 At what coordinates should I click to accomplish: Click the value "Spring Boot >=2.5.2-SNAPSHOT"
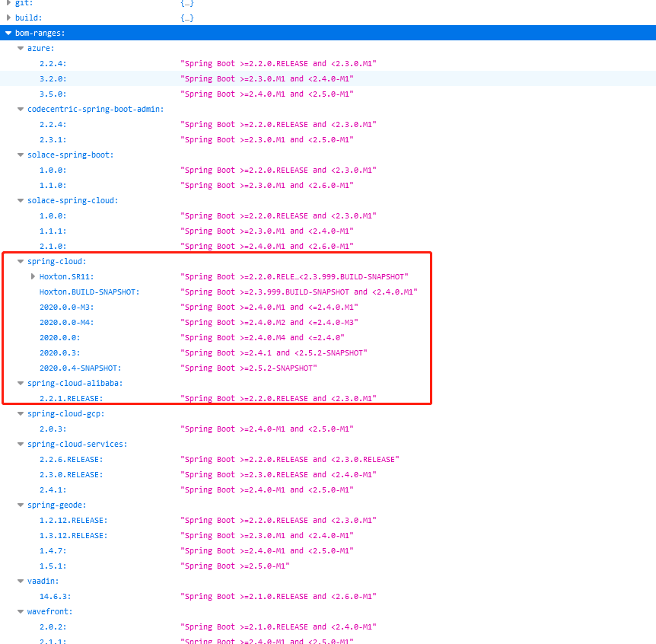(x=249, y=368)
